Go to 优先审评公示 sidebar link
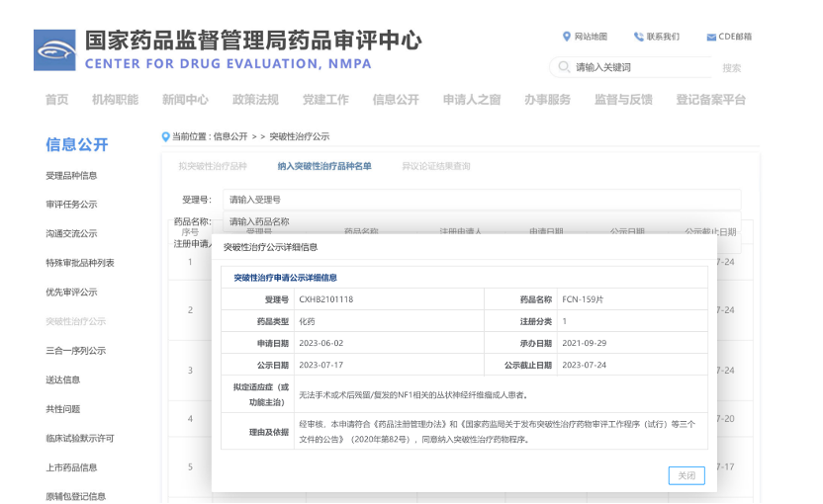Viewport: 823px width, 504px height. pyautogui.click(x=71, y=293)
